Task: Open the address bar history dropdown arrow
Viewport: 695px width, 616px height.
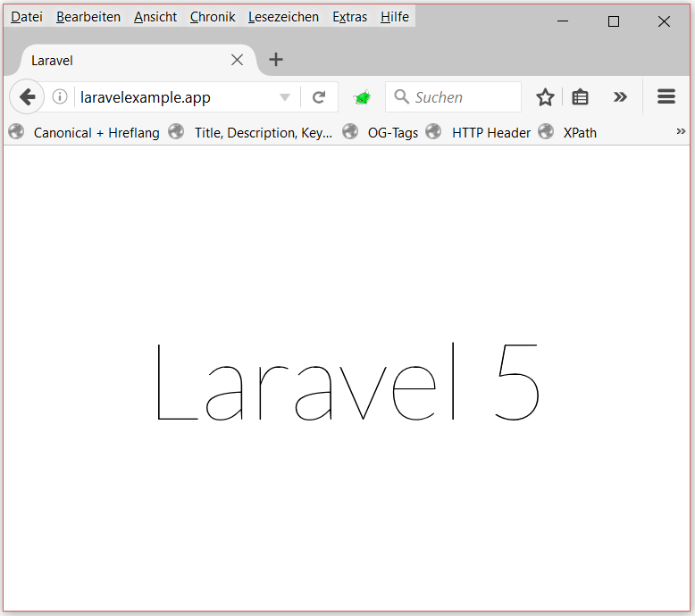Action: [x=285, y=97]
